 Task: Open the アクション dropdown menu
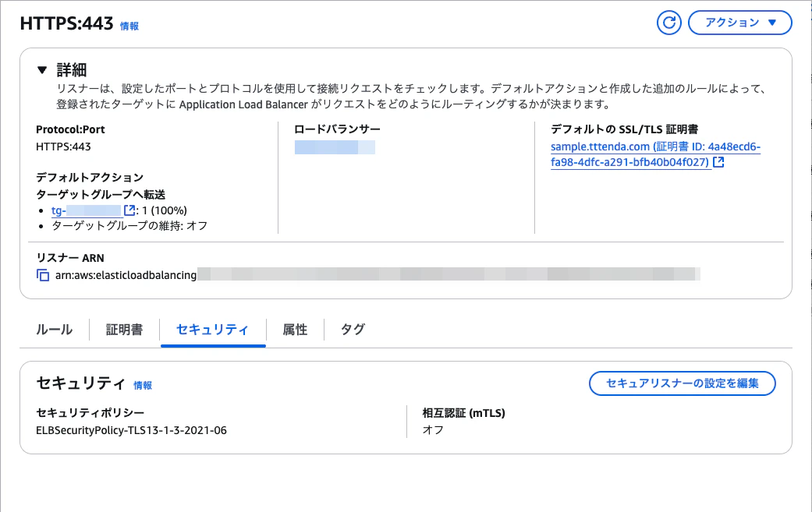[x=739, y=23]
